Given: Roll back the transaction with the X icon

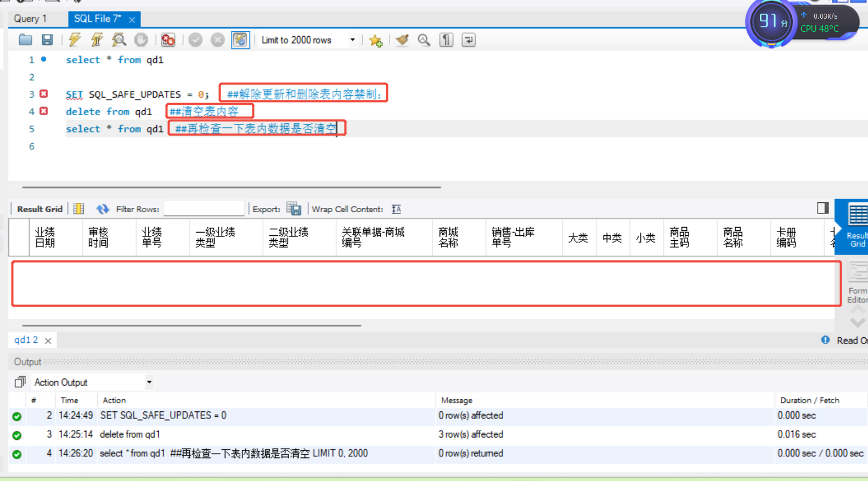Looking at the screenshot, I should (x=218, y=40).
